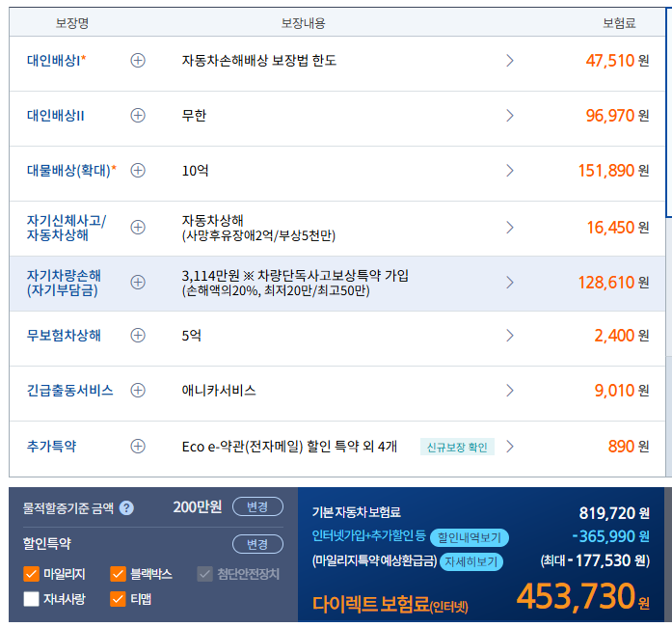This screenshot has height=627, width=672.
Task: Toggle 첨단안전장치 checkbox
Action: coord(204,574)
